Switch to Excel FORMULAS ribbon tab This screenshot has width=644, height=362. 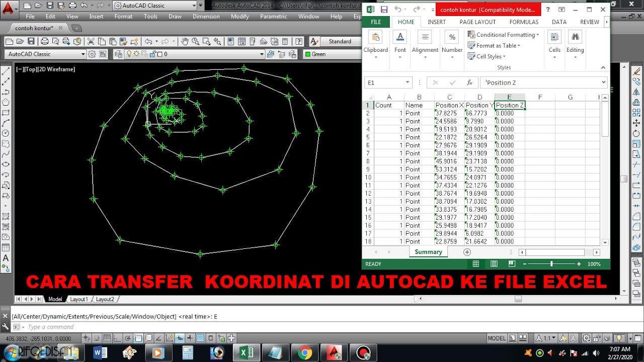[524, 22]
